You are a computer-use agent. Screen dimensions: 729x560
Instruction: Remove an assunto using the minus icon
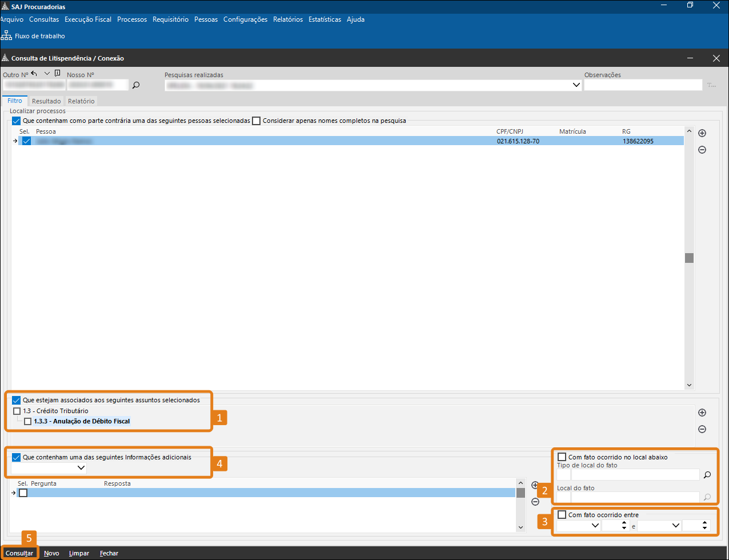coord(702,429)
